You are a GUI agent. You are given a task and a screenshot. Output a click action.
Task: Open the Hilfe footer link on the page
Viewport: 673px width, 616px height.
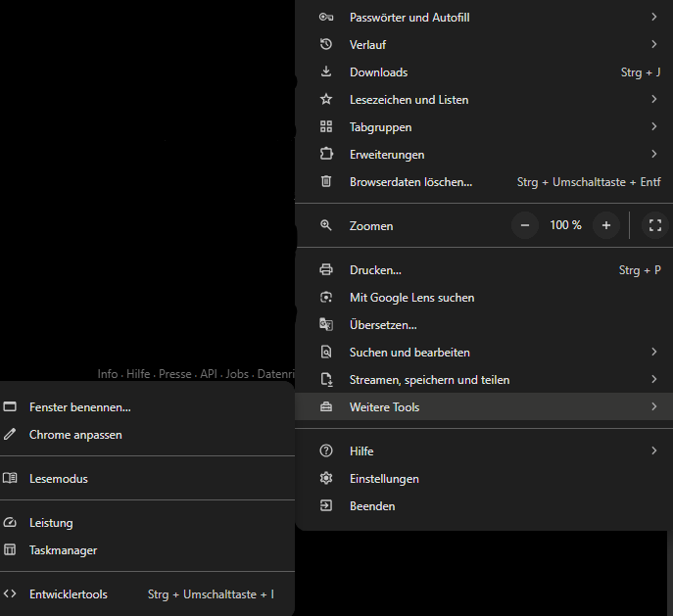coord(138,374)
